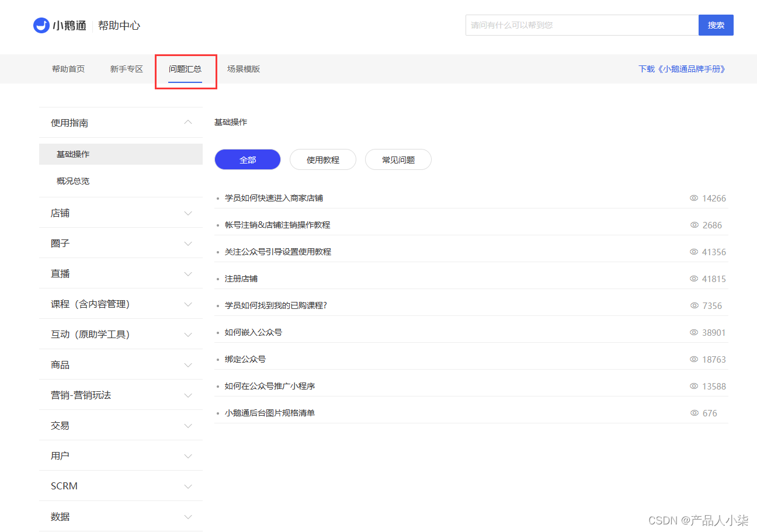The width and height of the screenshot is (757, 532).
Task: Open article 帐号注销&店铺注销操作教程
Action: coord(277,225)
